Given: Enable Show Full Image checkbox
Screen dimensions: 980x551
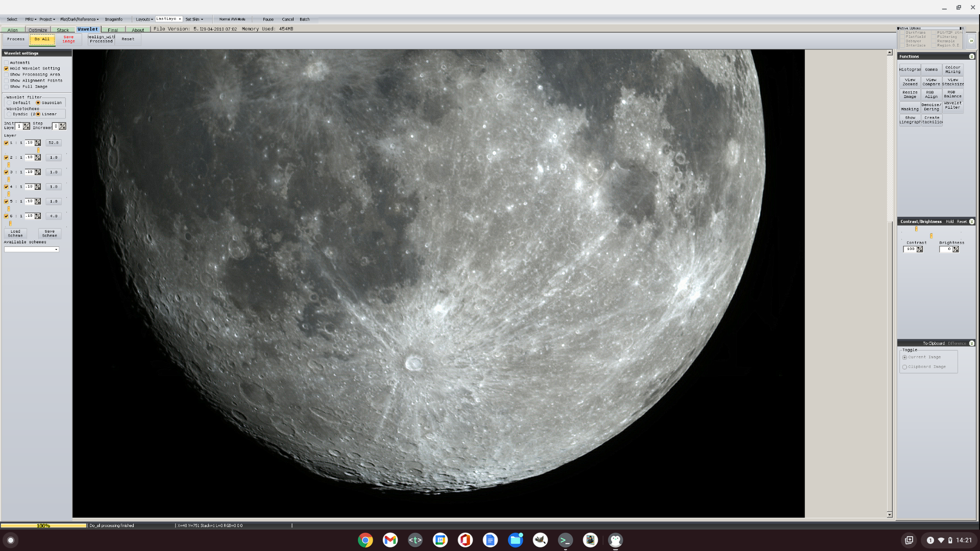Looking at the screenshot, I should (x=7, y=87).
